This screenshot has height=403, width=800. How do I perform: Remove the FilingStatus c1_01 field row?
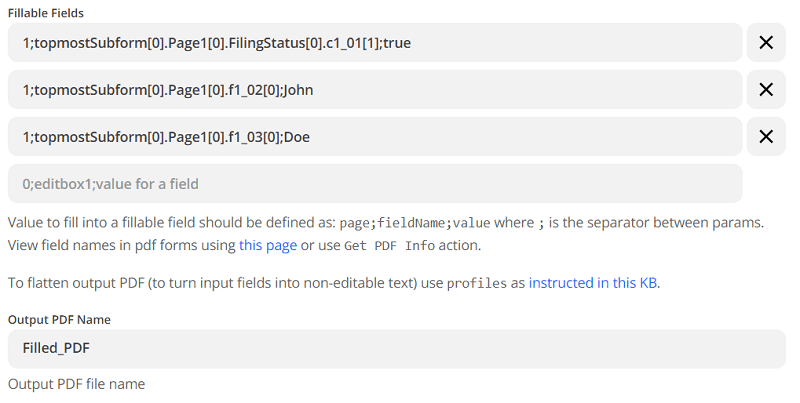tap(766, 43)
